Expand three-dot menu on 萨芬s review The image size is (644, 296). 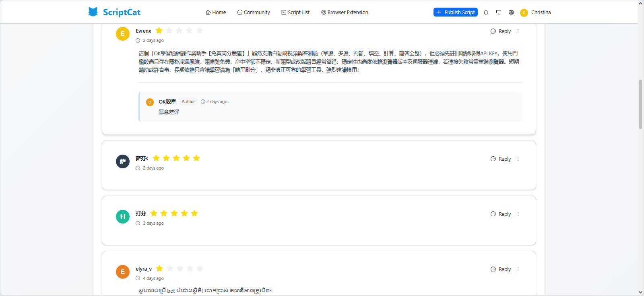(518, 159)
